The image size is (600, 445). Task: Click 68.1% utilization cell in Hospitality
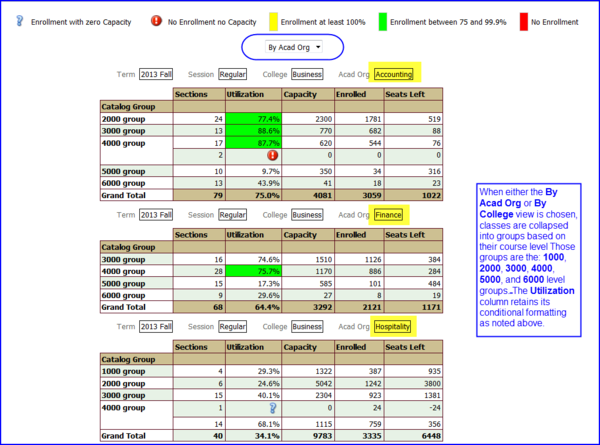coord(254,424)
